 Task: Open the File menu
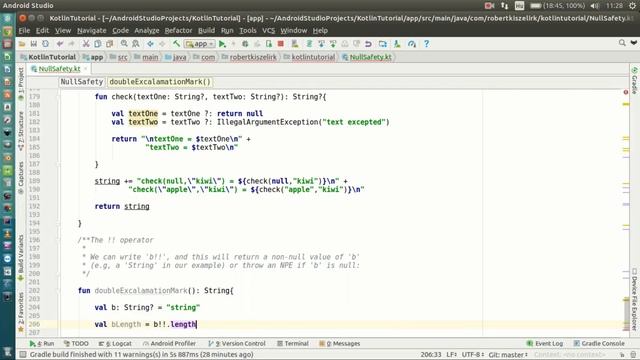tap(24, 31)
